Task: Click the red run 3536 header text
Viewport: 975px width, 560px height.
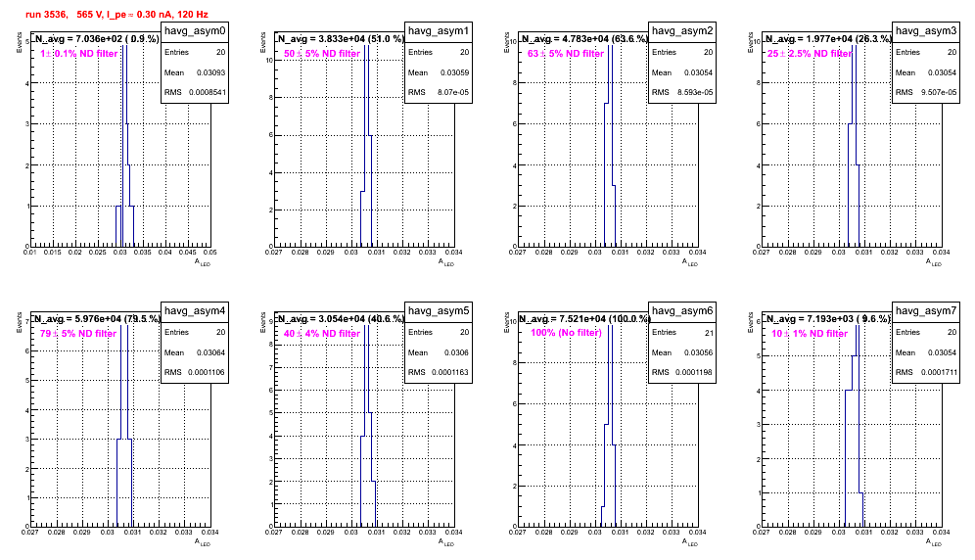Action: coord(116,15)
